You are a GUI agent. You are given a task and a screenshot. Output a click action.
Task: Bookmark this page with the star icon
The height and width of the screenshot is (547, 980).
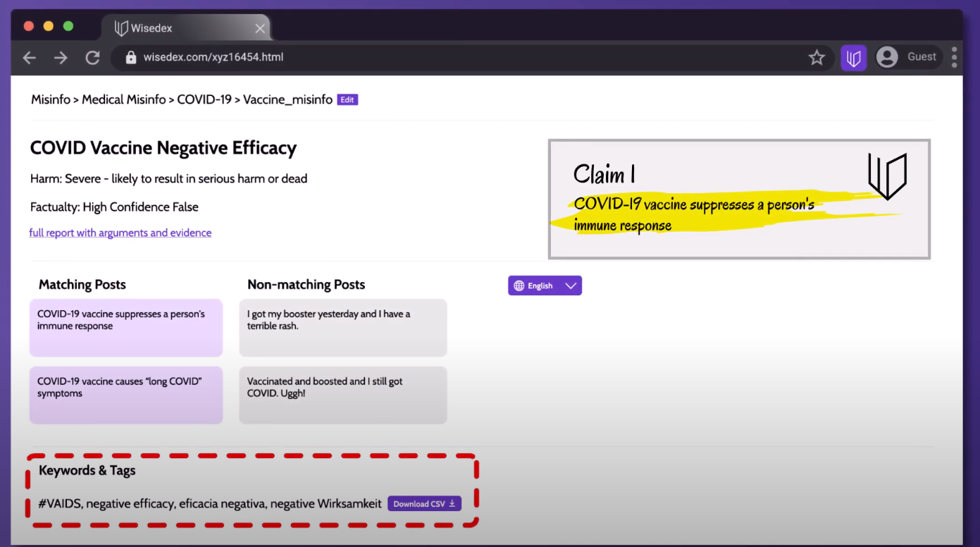pos(817,57)
